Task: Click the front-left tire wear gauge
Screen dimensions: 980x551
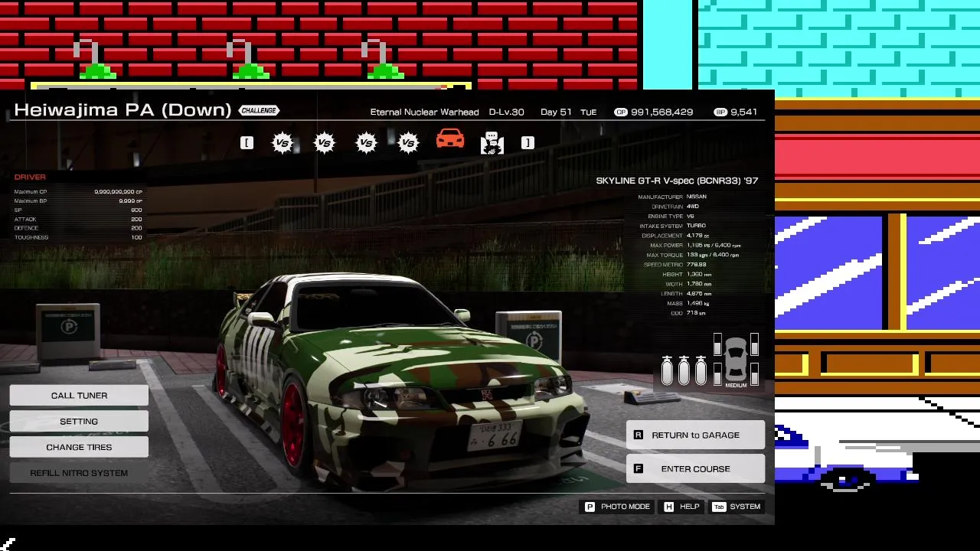Action: [x=717, y=344]
